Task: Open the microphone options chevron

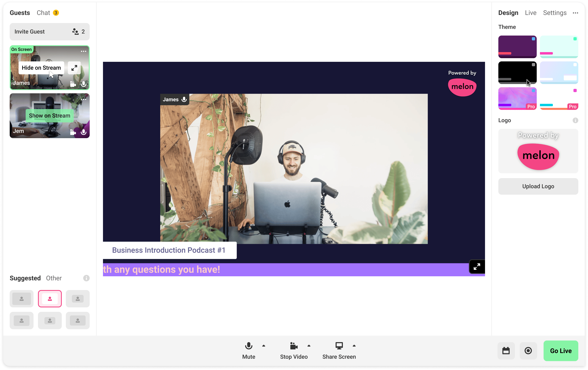Action: [x=264, y=345]
